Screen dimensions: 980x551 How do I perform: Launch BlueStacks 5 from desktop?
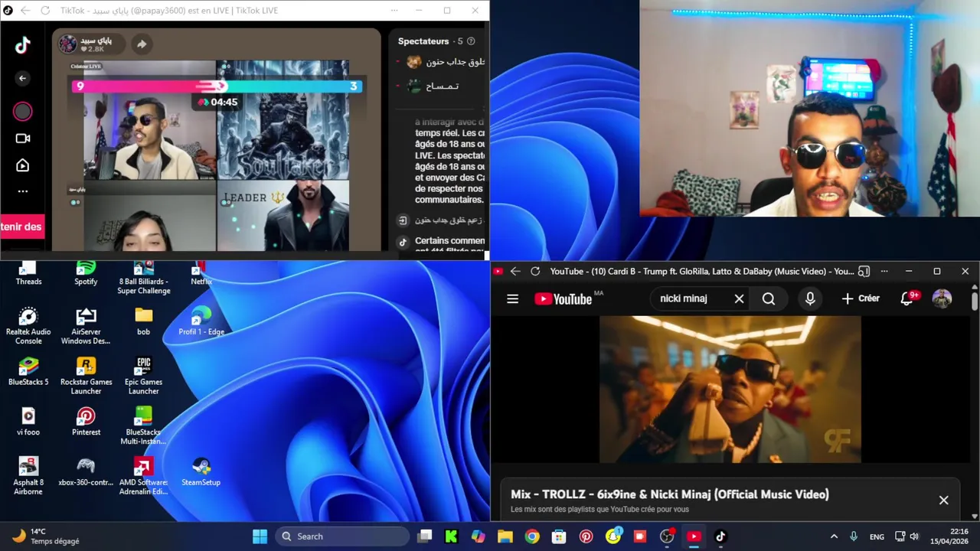pyautogui.click(x=28, y=371)
